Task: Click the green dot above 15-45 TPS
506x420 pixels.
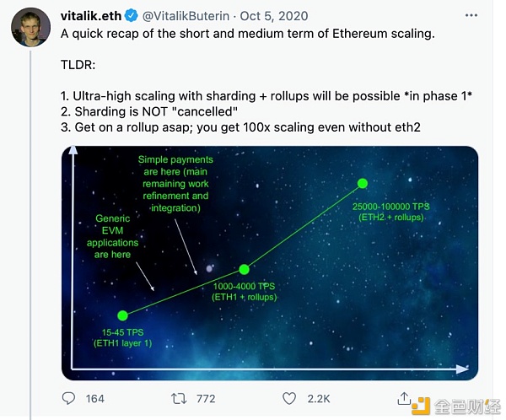Action: (122, 315)
